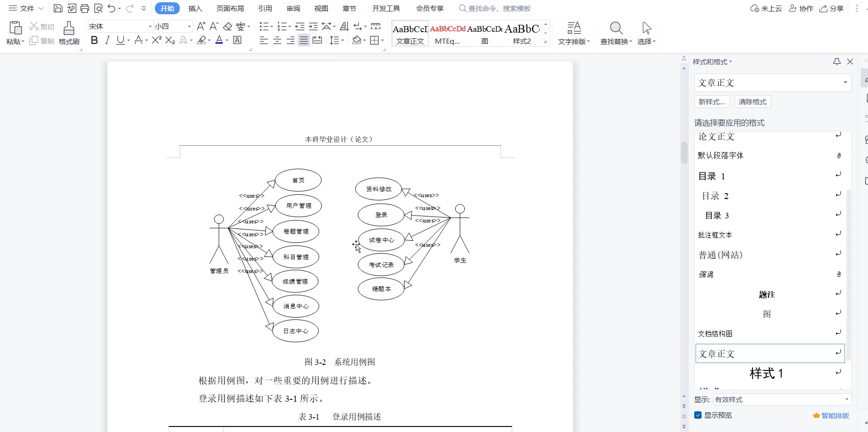
Task: Open the 开发工具 tab
Action: pos(386,8)
